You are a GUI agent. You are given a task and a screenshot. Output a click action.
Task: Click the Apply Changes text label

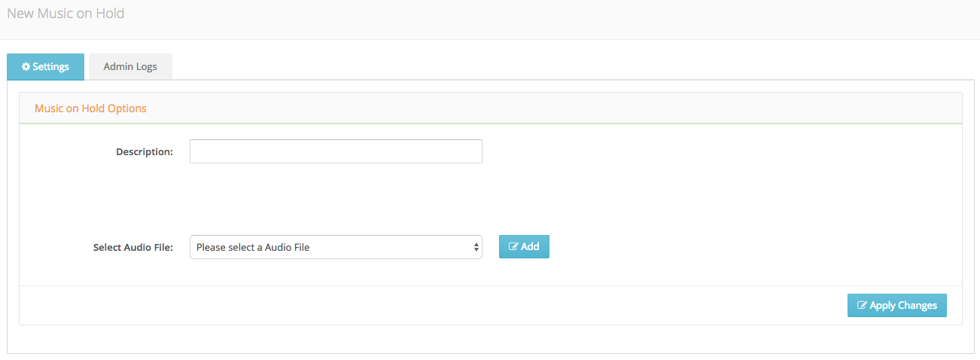(x=903, y=306)
